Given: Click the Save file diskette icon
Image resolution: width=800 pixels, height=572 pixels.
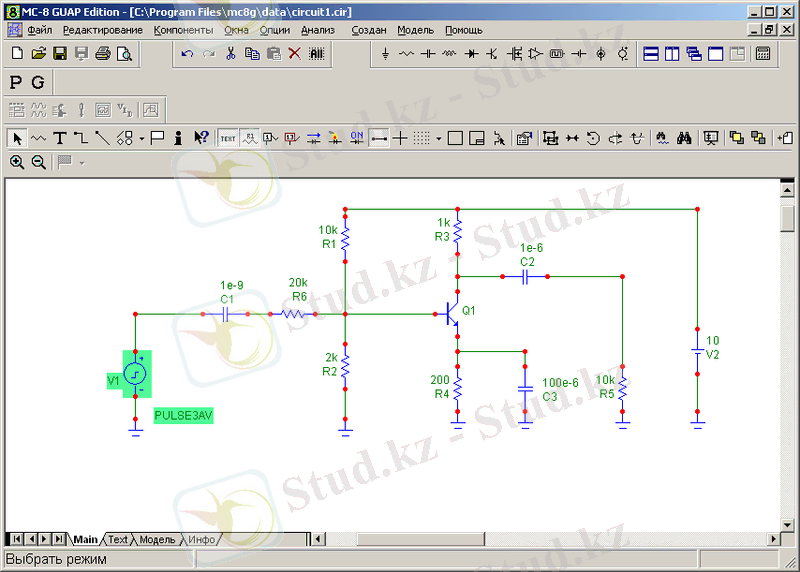Looking at the screenshot, I should [60, 53].
